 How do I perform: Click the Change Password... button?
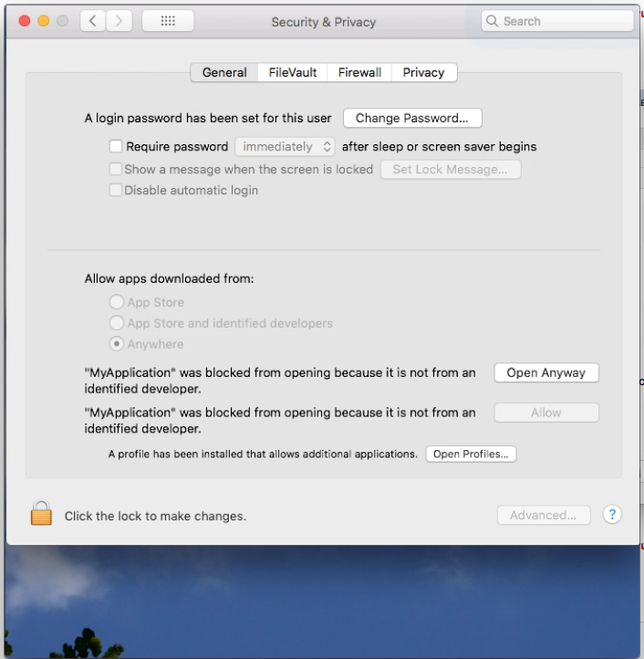coord(412,118)
